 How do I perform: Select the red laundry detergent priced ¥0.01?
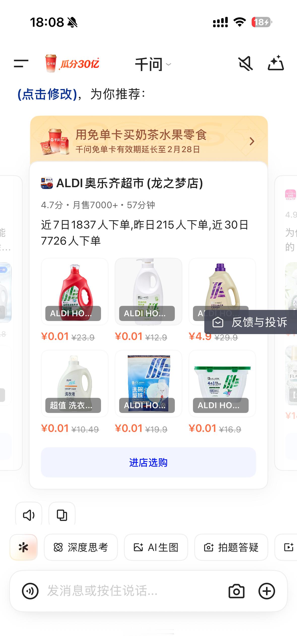[x=75, y=292]
